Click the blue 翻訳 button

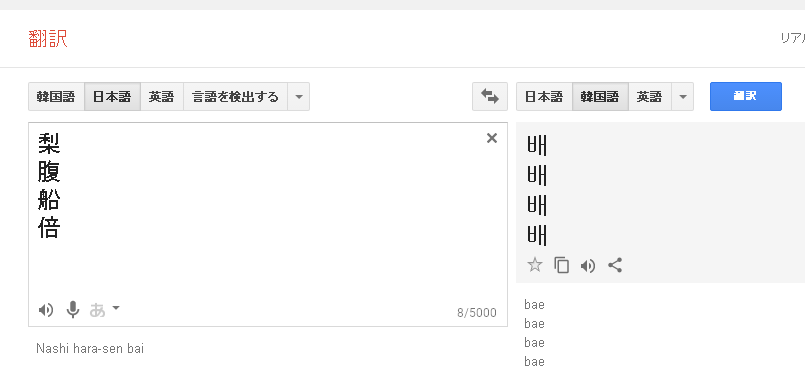tap(745, 96)
